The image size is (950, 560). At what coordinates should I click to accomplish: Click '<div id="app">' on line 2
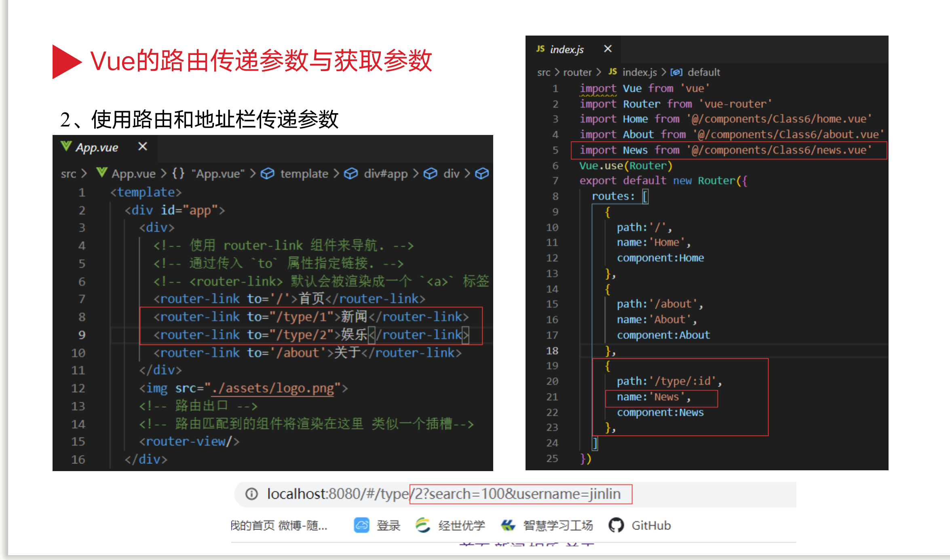pos(175,210)
